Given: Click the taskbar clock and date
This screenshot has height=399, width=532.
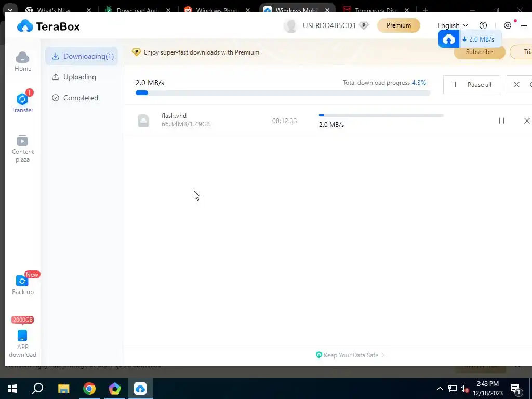Looking at the screenshot, I should pos(487,389).
